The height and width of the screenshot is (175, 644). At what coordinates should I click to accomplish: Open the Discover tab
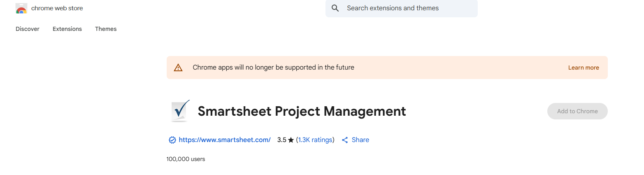click(28, 29)
